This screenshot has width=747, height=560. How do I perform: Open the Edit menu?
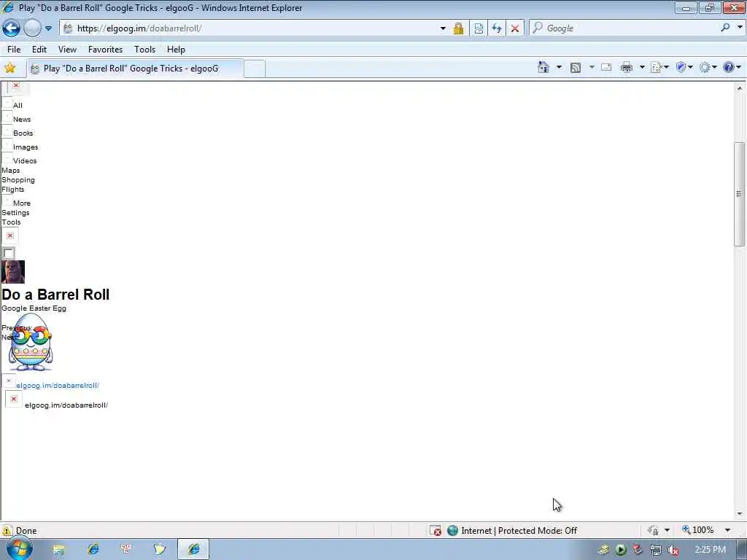click(39, 50)
